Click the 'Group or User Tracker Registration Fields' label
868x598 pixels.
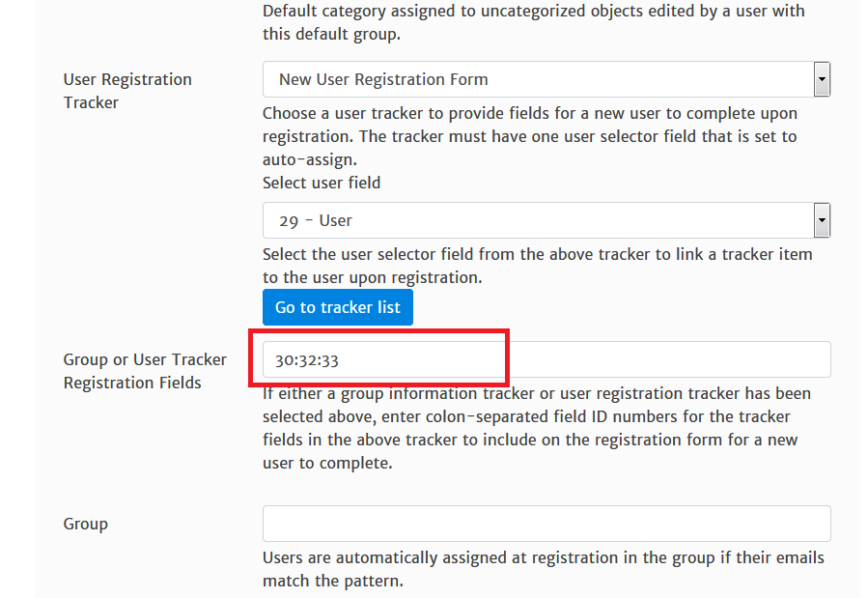click(x=145, y=371)
